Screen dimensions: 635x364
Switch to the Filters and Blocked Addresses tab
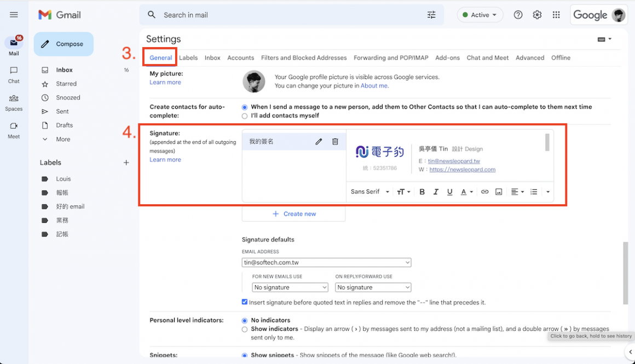pyautogui.click(x=304, y=57)
